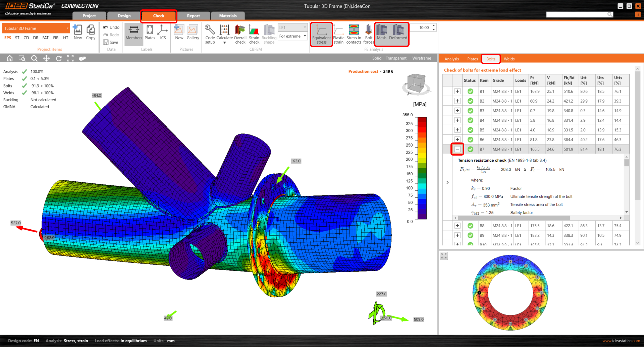Screen dimensions: 644x347
Task: Select the pan tool icon
Action: tap(46, 58)
